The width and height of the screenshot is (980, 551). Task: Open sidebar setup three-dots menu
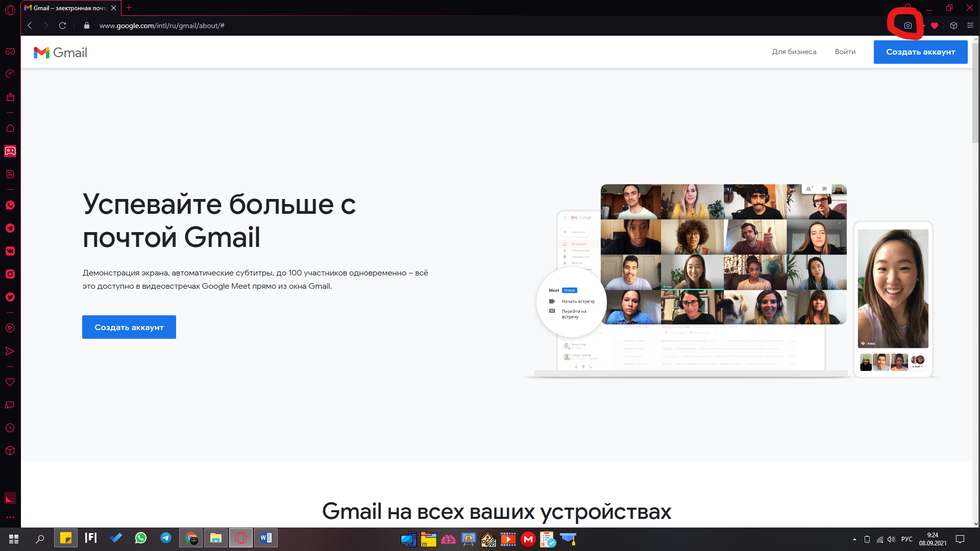point(10,517)
